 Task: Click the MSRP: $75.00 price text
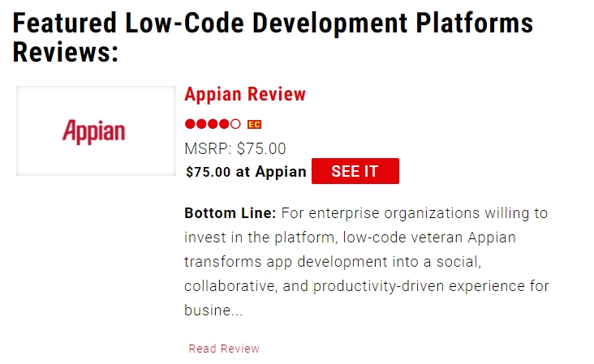click(x=235, y=148)
